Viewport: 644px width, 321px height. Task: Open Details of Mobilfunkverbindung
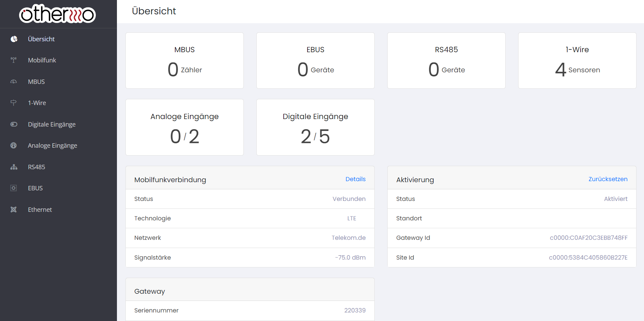(355, 179)
